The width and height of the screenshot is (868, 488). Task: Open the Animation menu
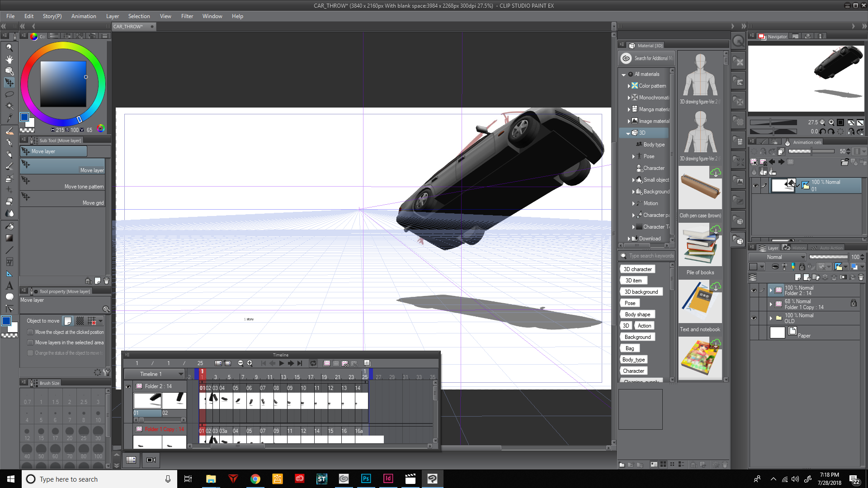84,16
